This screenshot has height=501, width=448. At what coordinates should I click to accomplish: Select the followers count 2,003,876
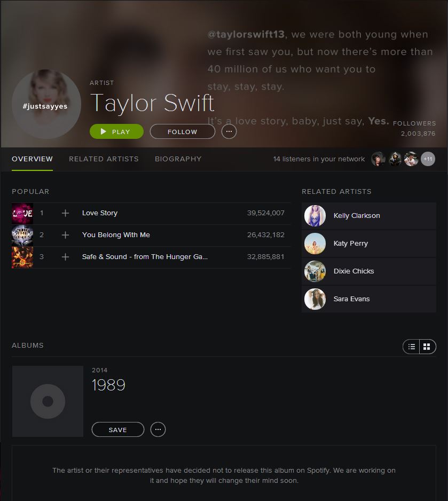point(418,134)
